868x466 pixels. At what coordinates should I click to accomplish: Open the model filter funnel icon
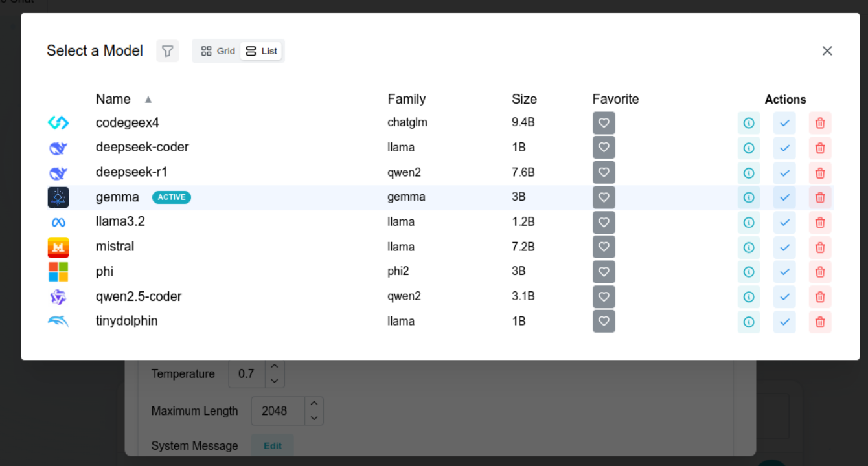[x=168, y=51]
